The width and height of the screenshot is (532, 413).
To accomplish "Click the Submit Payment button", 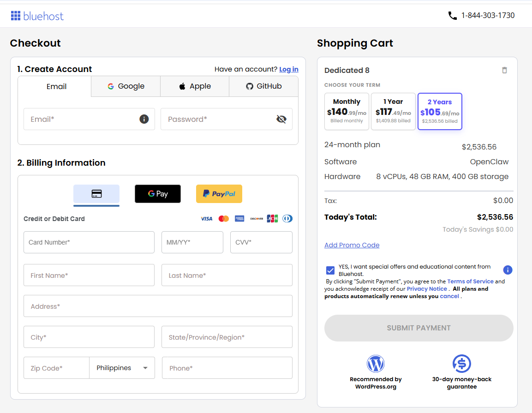I will tap(418, 328).
